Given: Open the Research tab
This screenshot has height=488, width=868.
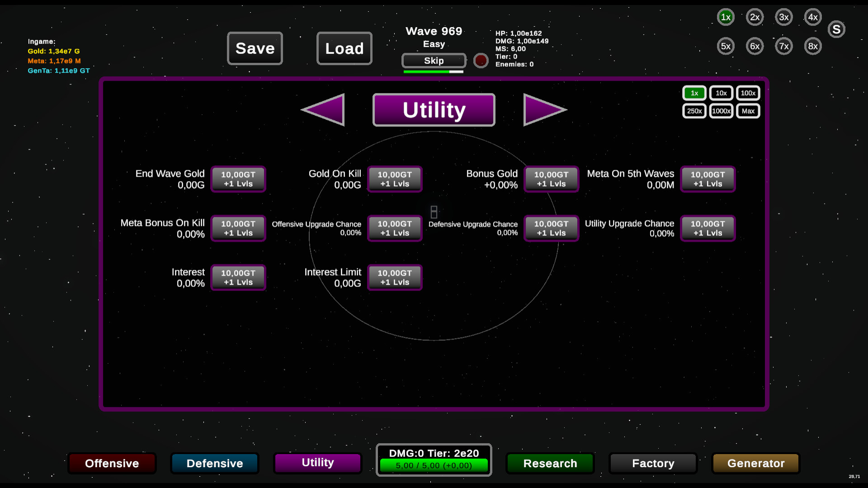Looking at the screenshot, I should (x=550, y=463).
